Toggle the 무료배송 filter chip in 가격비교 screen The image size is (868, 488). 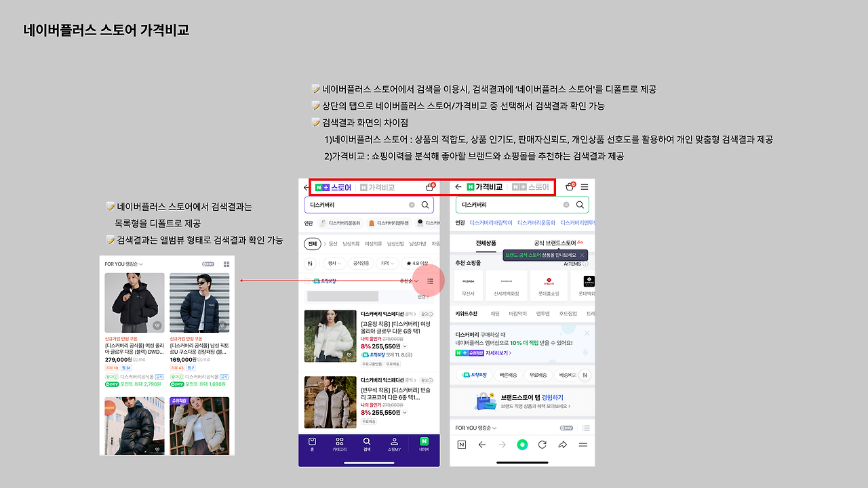(x=538, y=375)
